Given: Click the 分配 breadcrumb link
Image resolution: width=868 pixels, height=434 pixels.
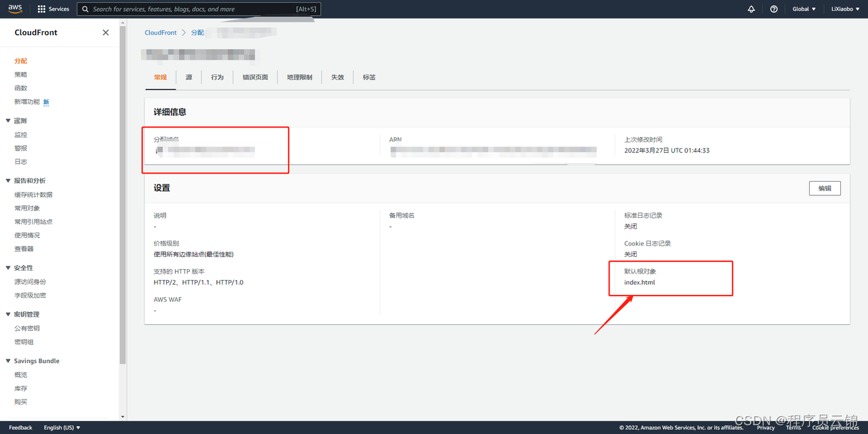Looking at the screenshot, I should pos(197,33).
